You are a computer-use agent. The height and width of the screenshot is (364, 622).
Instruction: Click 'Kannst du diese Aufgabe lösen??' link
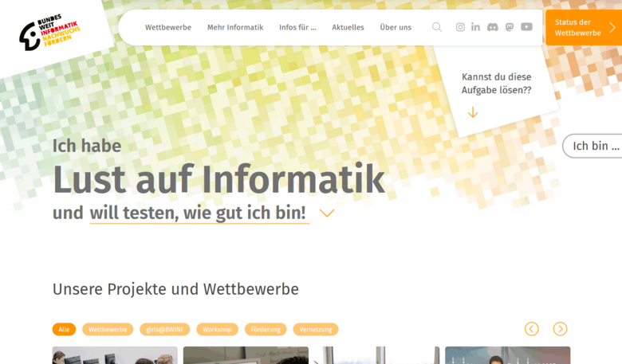coord(496,84)
